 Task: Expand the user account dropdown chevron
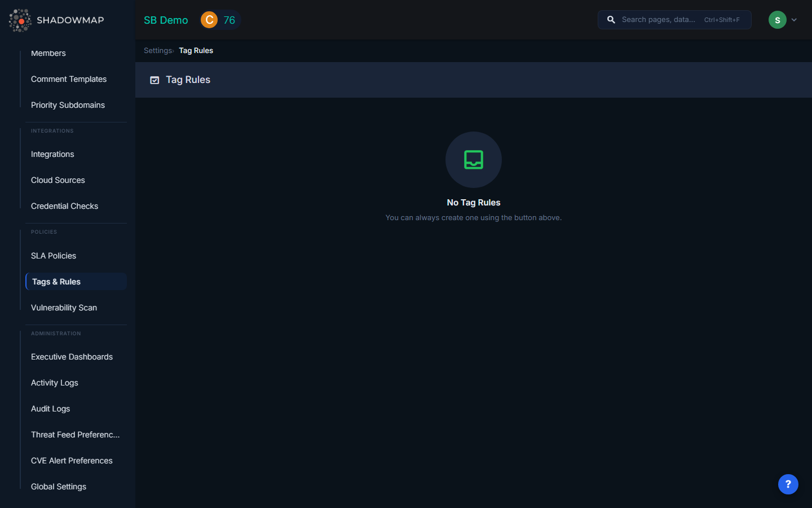(x=794, y=20)
